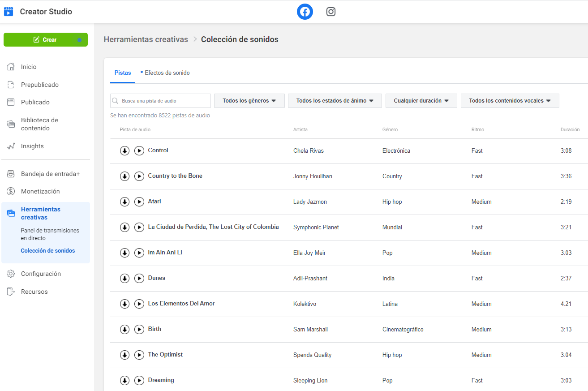Download the Atari track
Viewport: 588px width, 391px height.
pos(124,202)
